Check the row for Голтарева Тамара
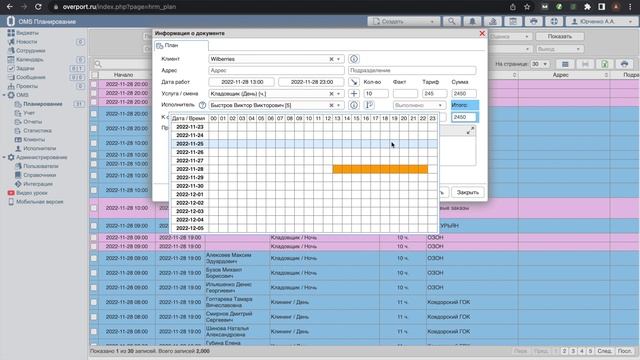Viewport: 640px width, 360px height. (94, 302)
